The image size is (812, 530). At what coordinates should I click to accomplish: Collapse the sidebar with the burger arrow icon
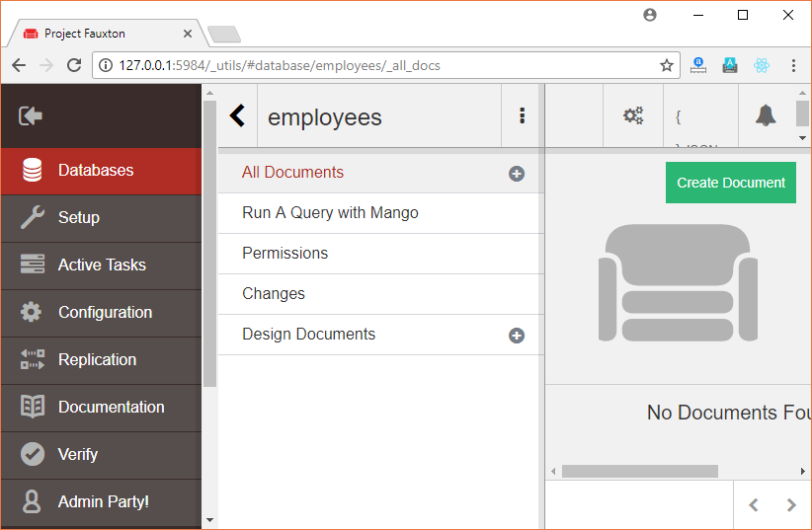(31, 115)
